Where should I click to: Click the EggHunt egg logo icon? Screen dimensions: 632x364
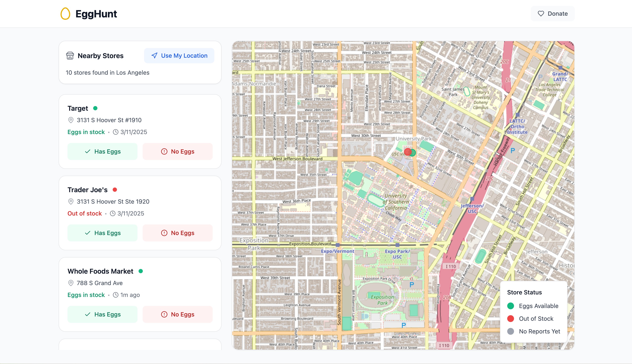[65, 14]
